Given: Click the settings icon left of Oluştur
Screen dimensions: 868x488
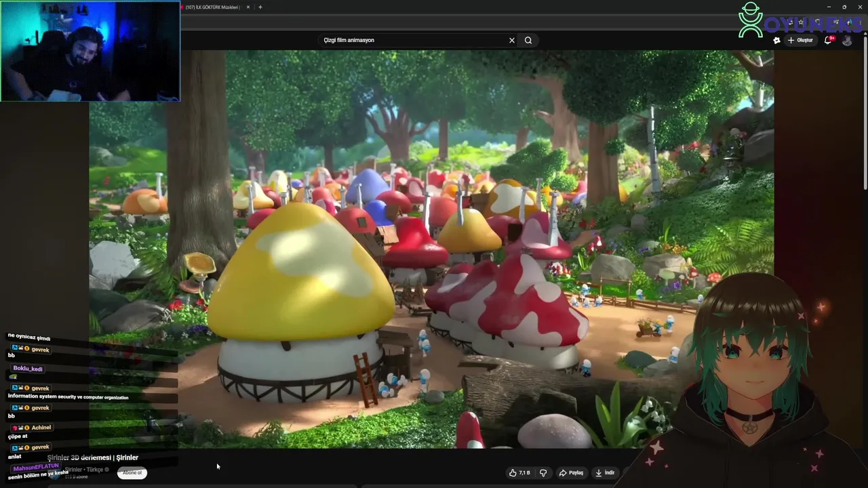Looking at the screenshot, I should [x=776, y=40].
